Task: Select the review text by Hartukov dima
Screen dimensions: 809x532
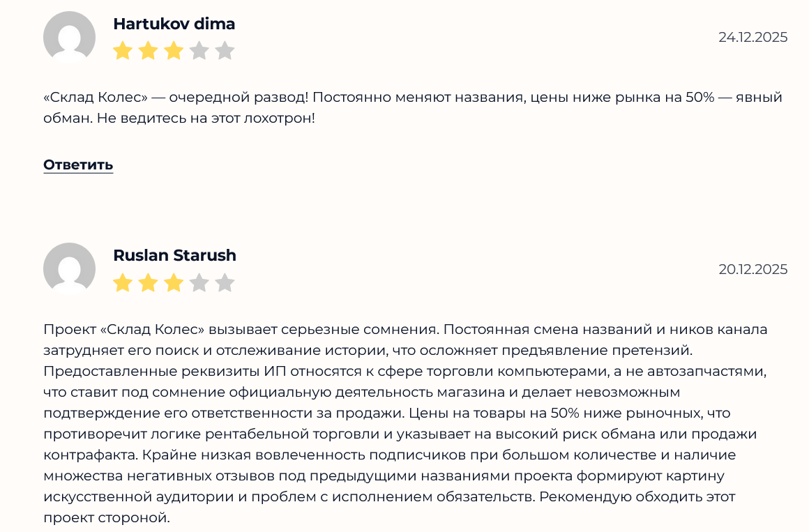Action: pos(411,109)
